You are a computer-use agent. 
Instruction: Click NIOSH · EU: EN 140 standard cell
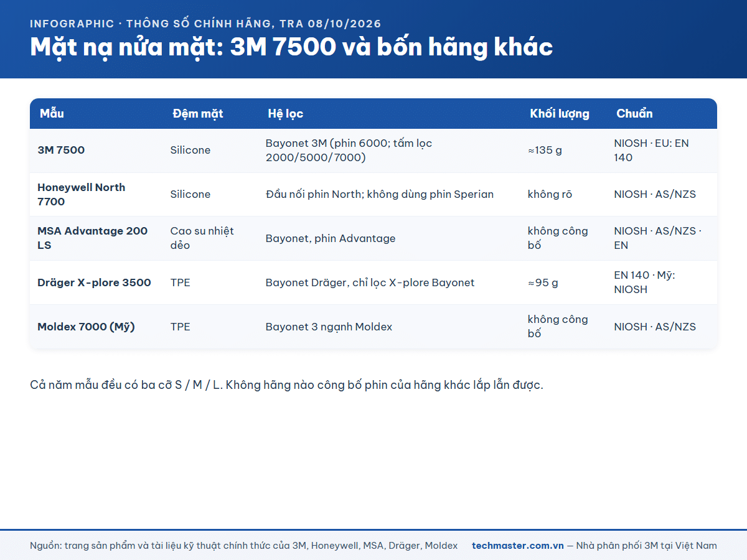tap(651, 150)
